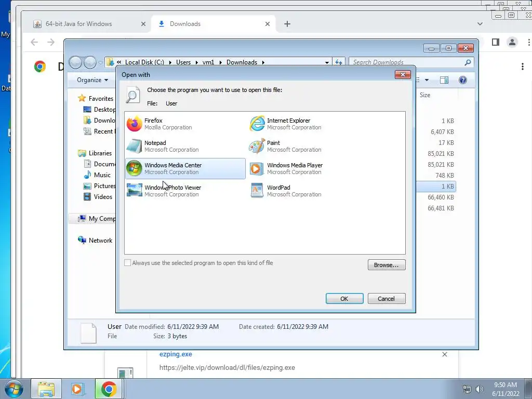Image resolution: width=532 pixels, height=399 pixels.
Task: Open volume control in system tray
Action: (480, 389)
